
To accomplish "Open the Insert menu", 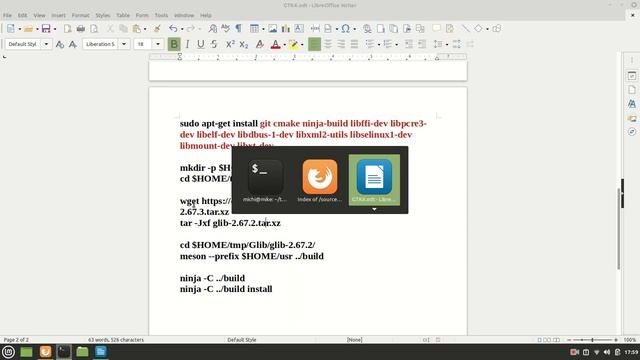I will click(58, 15).
